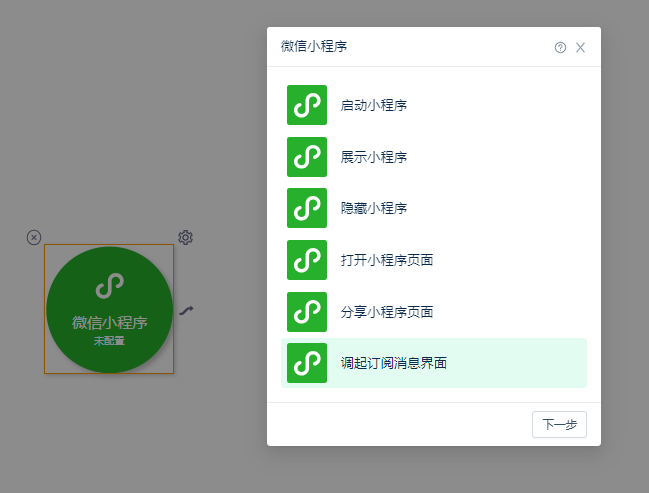
Task: Remove node with the circled X icon
Action: (x=34, y=238)
